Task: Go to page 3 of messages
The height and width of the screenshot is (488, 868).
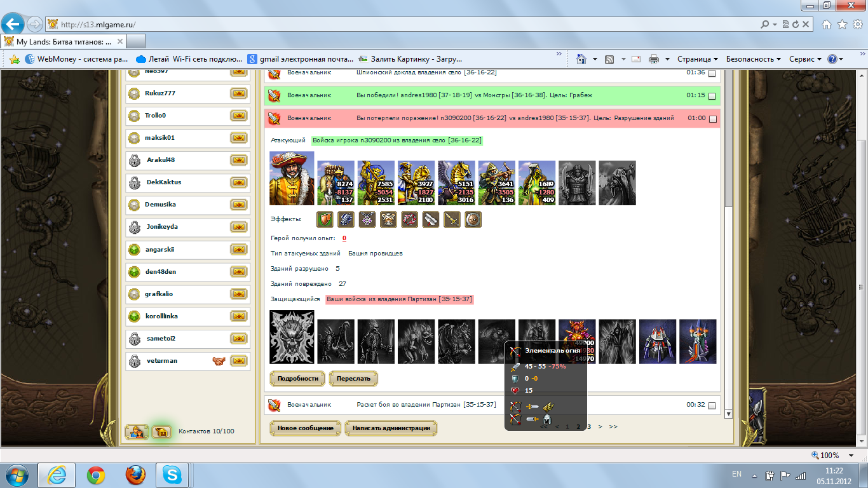Action: click(589, 427)
